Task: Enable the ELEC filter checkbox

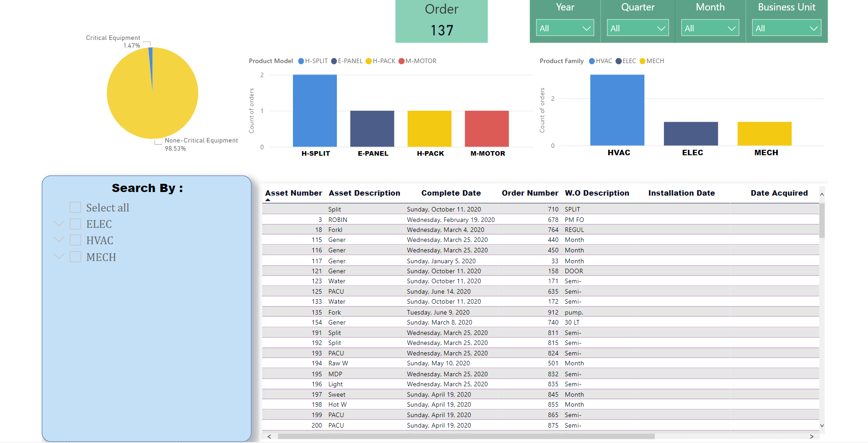Action: tap(75, 223)
